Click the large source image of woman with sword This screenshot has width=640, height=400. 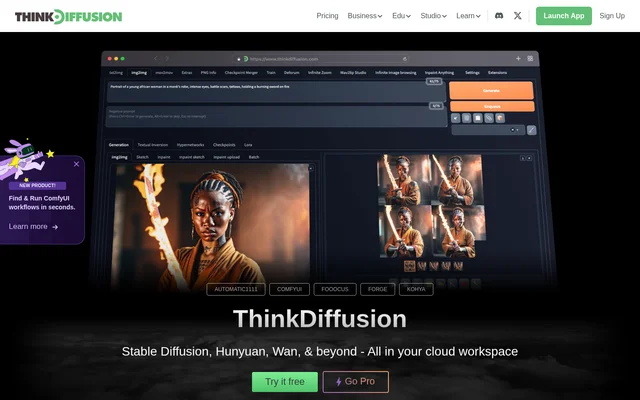(x=210, y=227)
